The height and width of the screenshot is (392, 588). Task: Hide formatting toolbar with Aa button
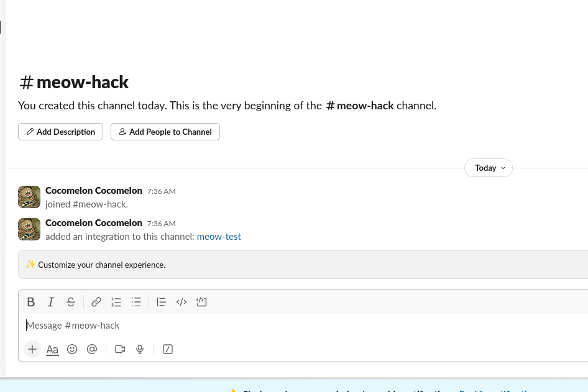tap(52, 349)
